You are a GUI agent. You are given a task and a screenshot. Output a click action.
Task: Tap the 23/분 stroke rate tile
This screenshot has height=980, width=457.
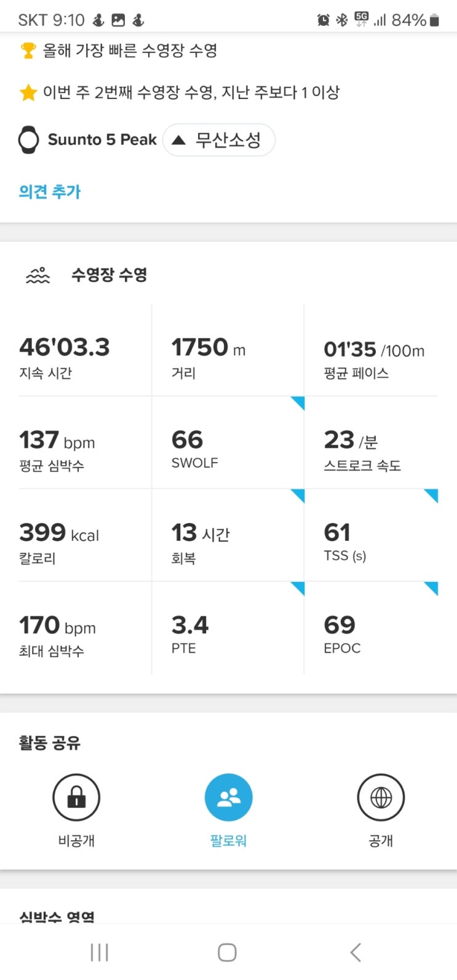click(371, 443)
